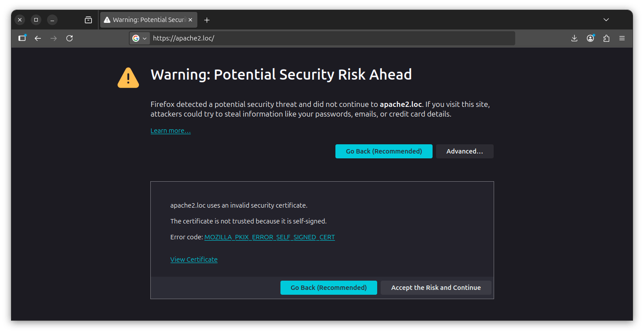
Task: Open the Extensions puzzle-piece icon
Action: coord(606,38)
